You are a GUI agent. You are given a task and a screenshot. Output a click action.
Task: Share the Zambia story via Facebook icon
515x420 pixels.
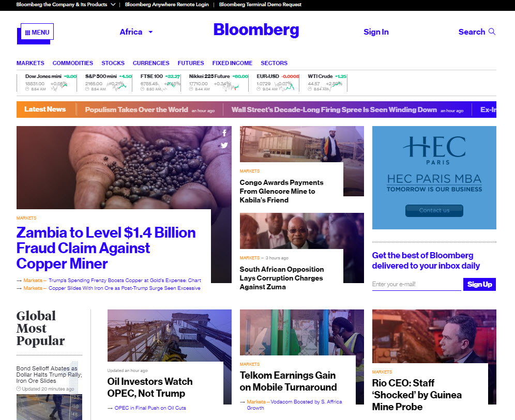(x=224, y=133)
